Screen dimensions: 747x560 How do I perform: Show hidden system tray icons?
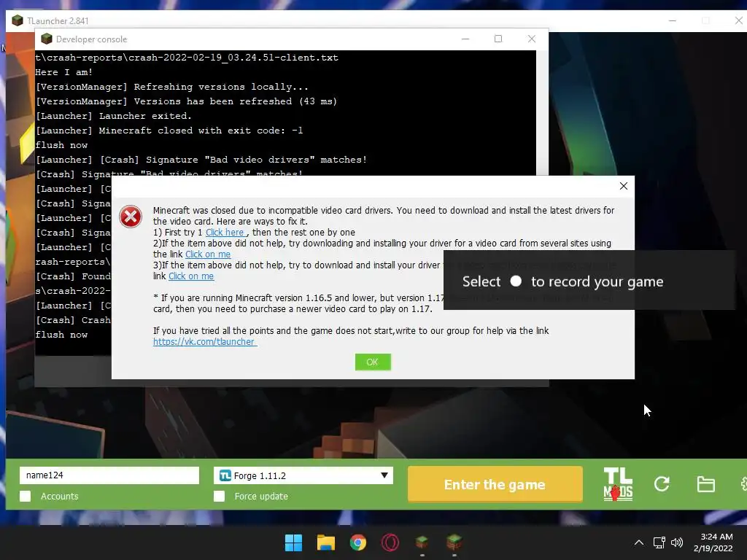click(639, 542)
